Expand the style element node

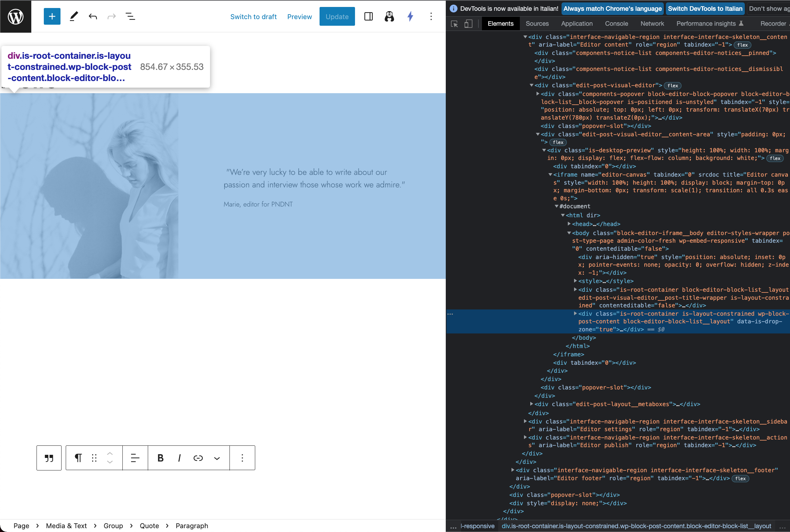(x=575, y=281)
